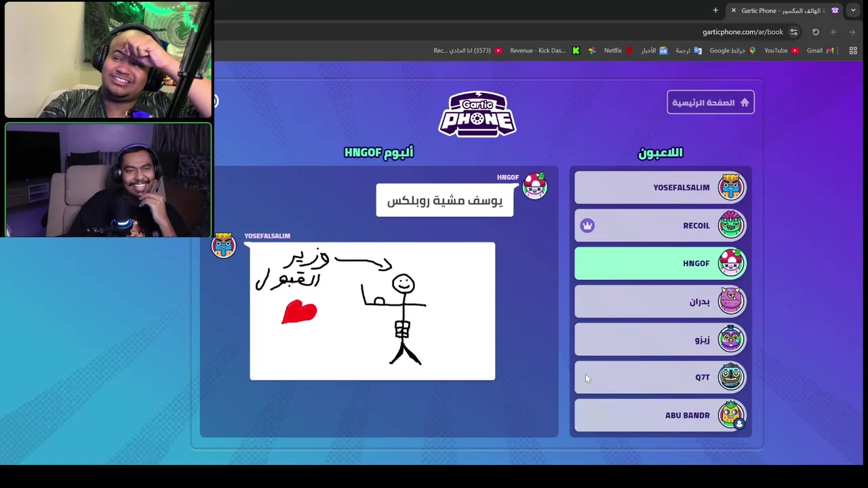Image resolution: width=868 pixels, height=488 pixels.
Task: Click YOSEFALSALIM avatar beside the drawing
Action: coord(223,245)
